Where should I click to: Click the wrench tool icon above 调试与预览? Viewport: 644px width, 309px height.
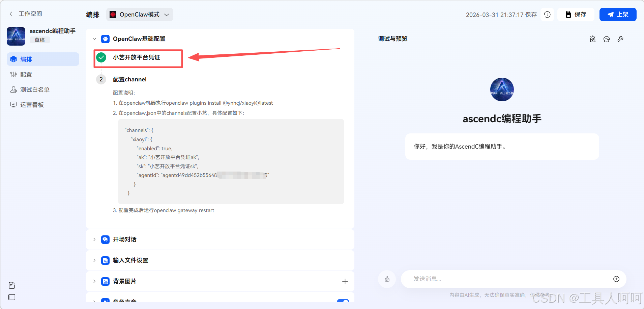click(x=621, y=39)
